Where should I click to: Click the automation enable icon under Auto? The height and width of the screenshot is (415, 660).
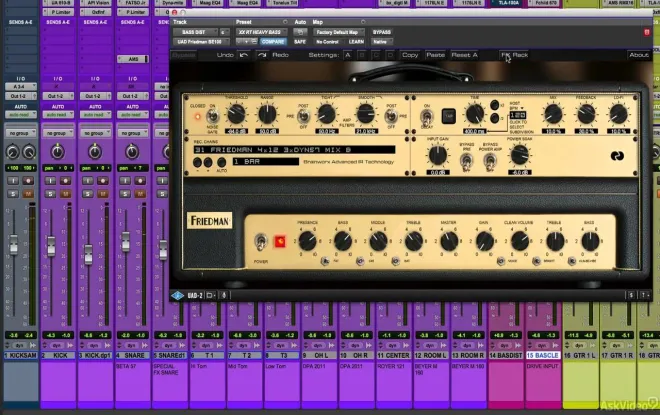(x=300, y=32)
